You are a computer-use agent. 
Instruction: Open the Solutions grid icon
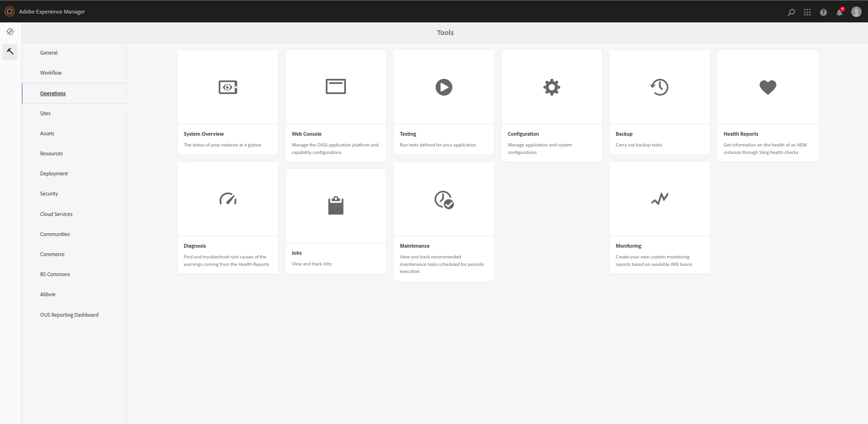(x=807, y=12)
